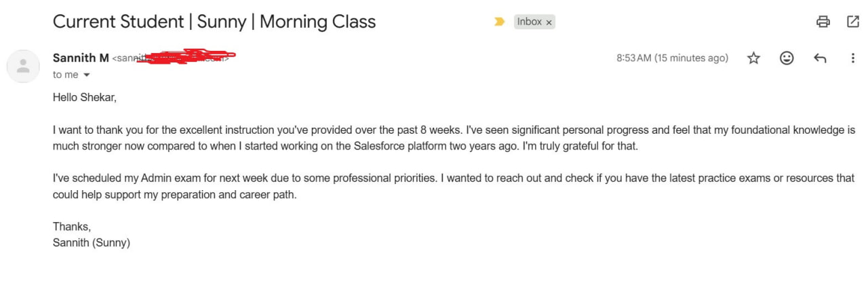This screenshot has width=868, height=294.
Task: Open email in a new window
Action: (x=853, y=22)
